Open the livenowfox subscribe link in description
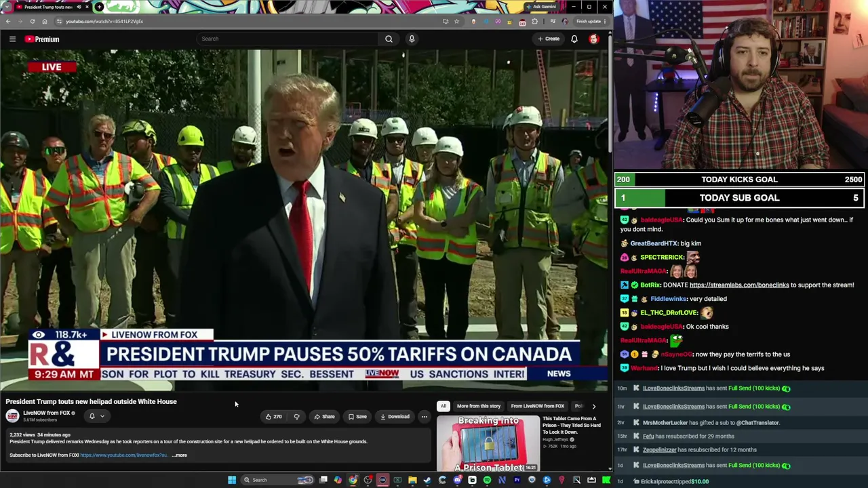The width and height of the screenshot is (868, 488). coord(124,455)
